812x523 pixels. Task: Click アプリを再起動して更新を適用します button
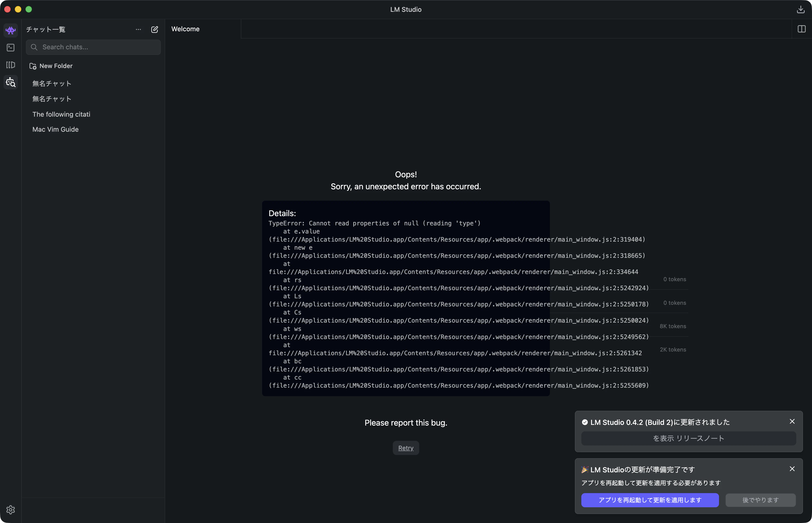[x=650, y=500]
